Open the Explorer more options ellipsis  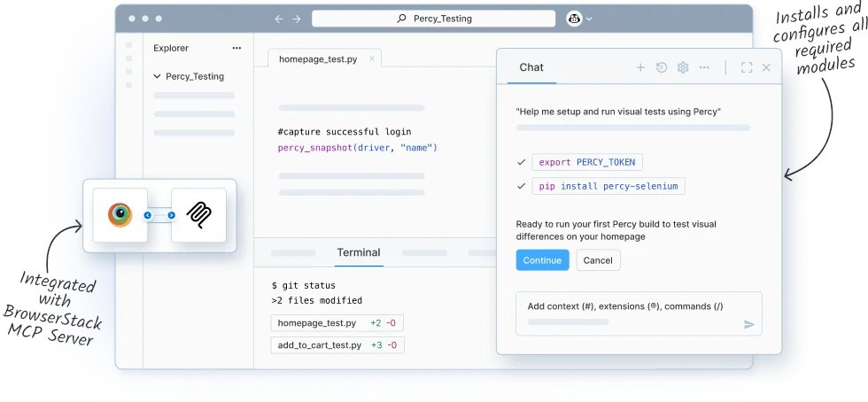[x=237, y=48]
